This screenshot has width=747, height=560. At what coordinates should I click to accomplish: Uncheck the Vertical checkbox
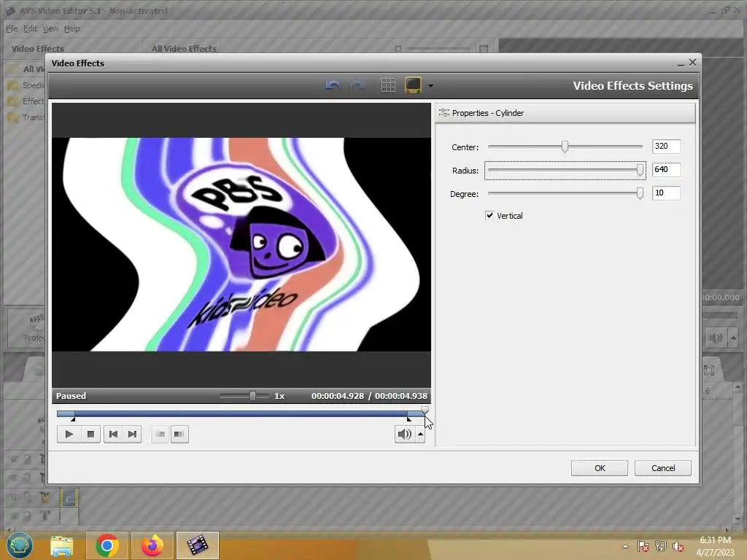click(489, 215)
